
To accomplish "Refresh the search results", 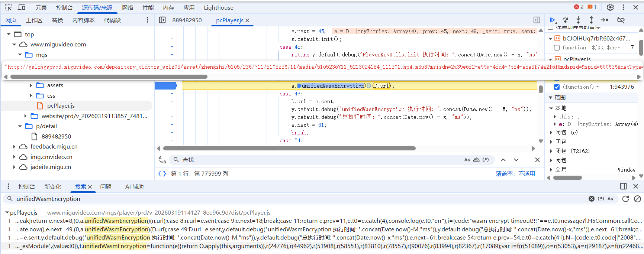I will pyautogui.click(x=626, y=199).
